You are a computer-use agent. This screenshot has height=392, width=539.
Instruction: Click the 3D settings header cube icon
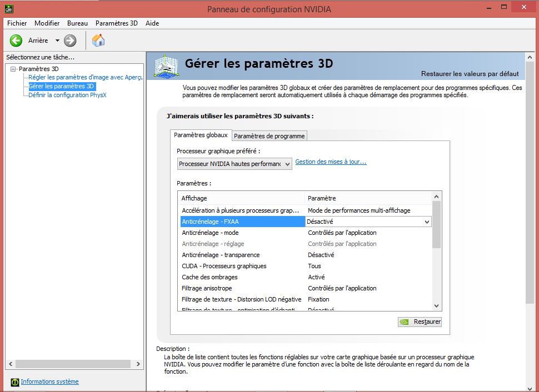click(166, 66)
